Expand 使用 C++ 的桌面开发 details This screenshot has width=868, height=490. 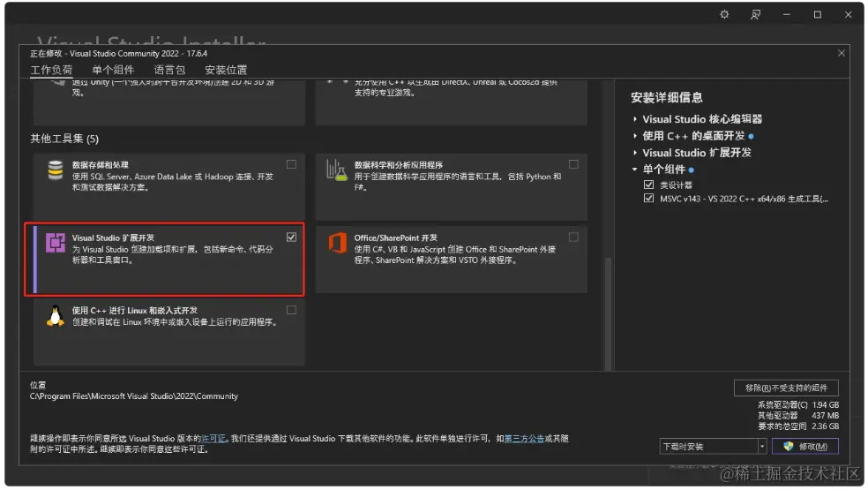tap(635, 136)
